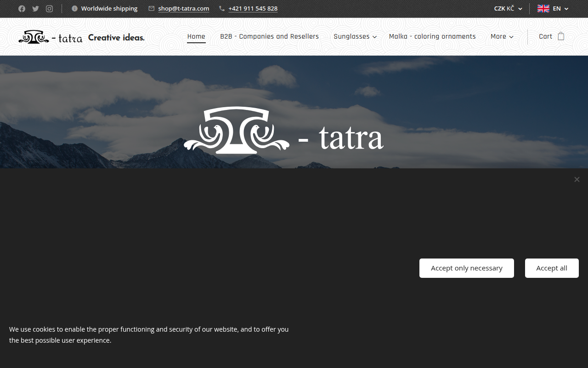This screenshot has width=588, height=368.
Task: Click the large hero t-tatra logo
Action: [283, 131]
